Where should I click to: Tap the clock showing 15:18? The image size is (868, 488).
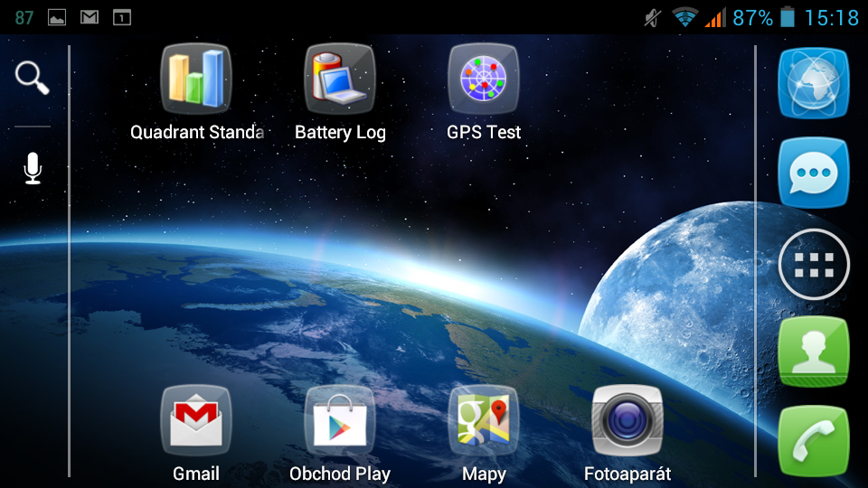pos(831,17)
